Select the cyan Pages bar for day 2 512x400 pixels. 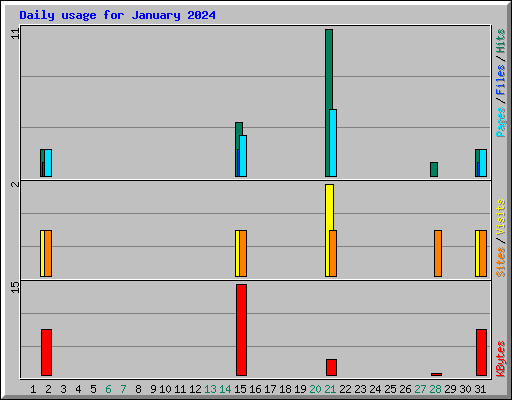48,163
